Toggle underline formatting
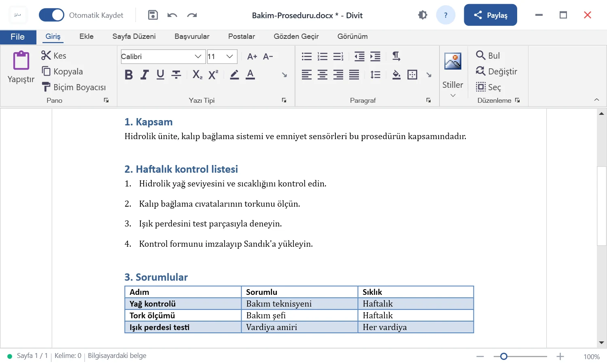This screenshot has height=364, width=607. [160, 75]
